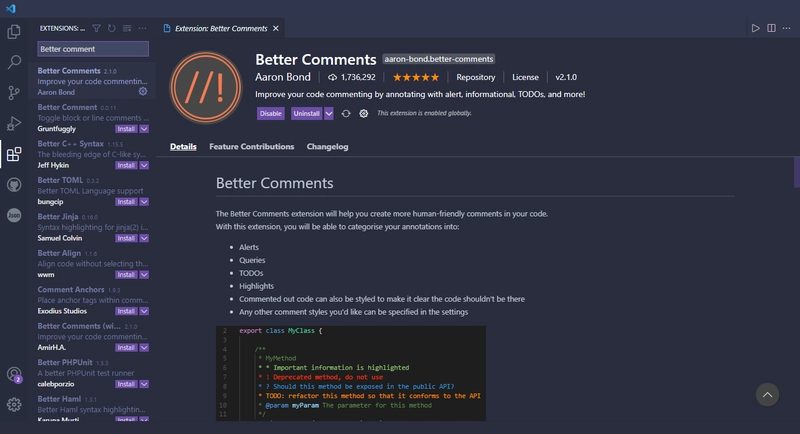
Task: Split the editor to the right
Action: [x=771, y=29]
